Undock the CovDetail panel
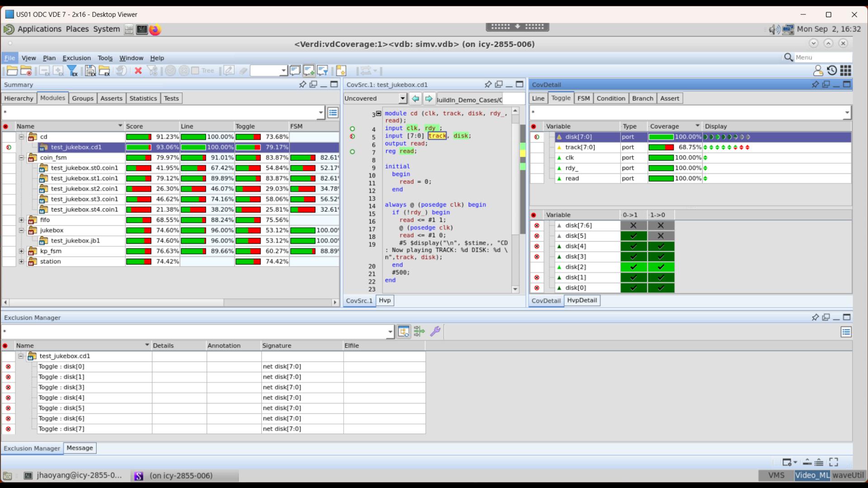The width and height of the screenshot is (868, 488). point(826,84)
